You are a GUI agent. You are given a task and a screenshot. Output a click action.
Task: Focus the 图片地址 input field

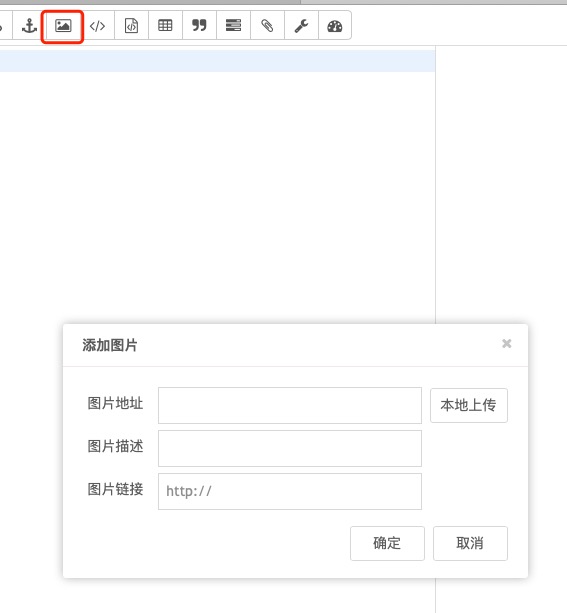290,405
